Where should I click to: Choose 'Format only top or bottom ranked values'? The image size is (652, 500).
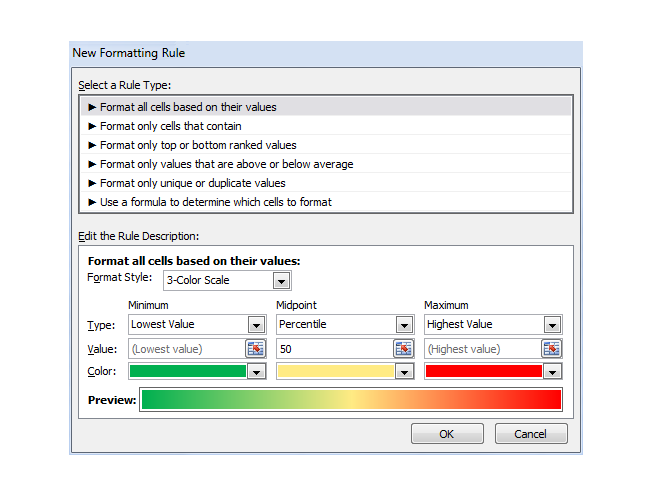(x=326, y=145)
